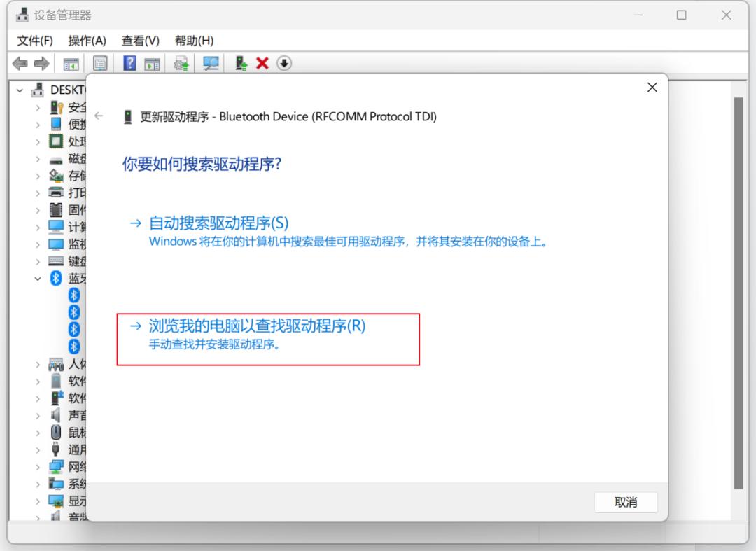Open the 查看(V) menu
This screenshot has height=551, width=756.
point(140,41)
